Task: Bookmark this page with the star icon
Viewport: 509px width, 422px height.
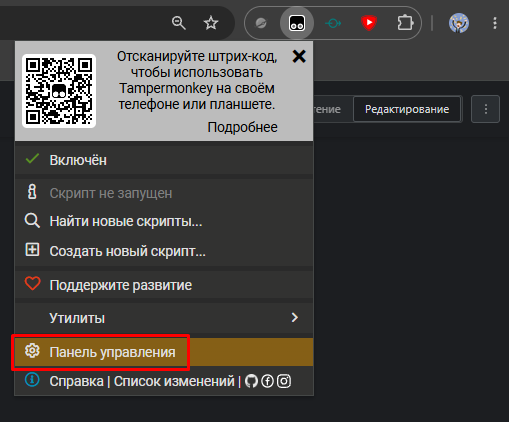Action: pos(211,23)
